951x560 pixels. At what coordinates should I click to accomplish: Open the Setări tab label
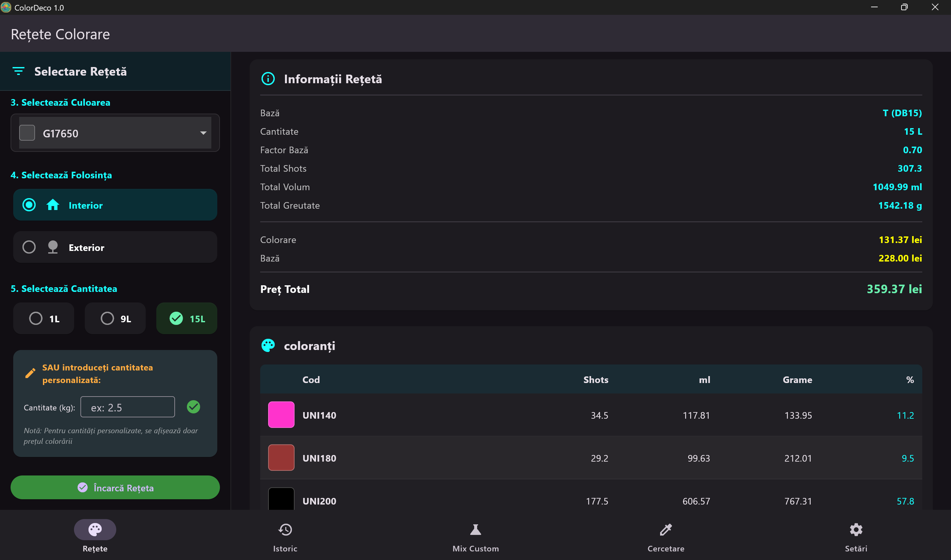856,548
